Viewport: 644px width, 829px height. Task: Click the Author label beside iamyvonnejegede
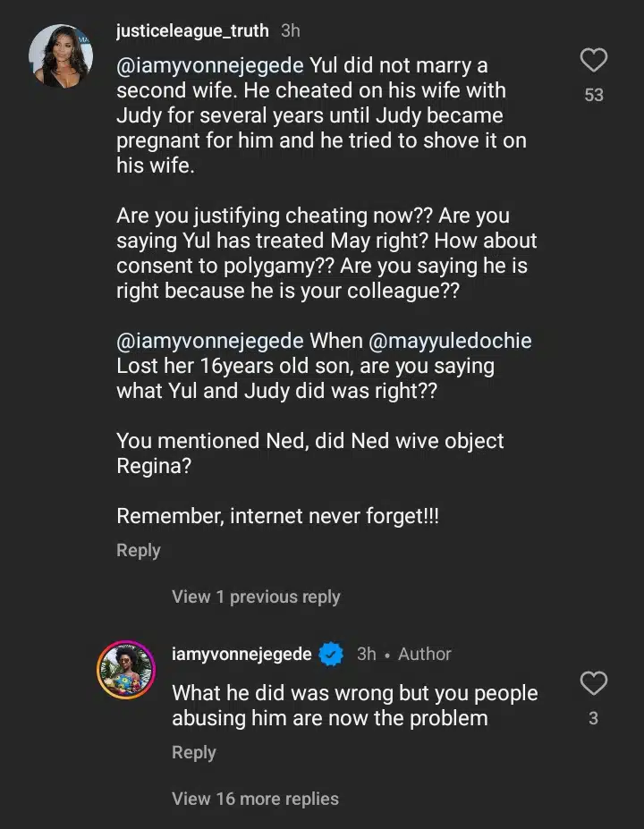tap(425, 654)
